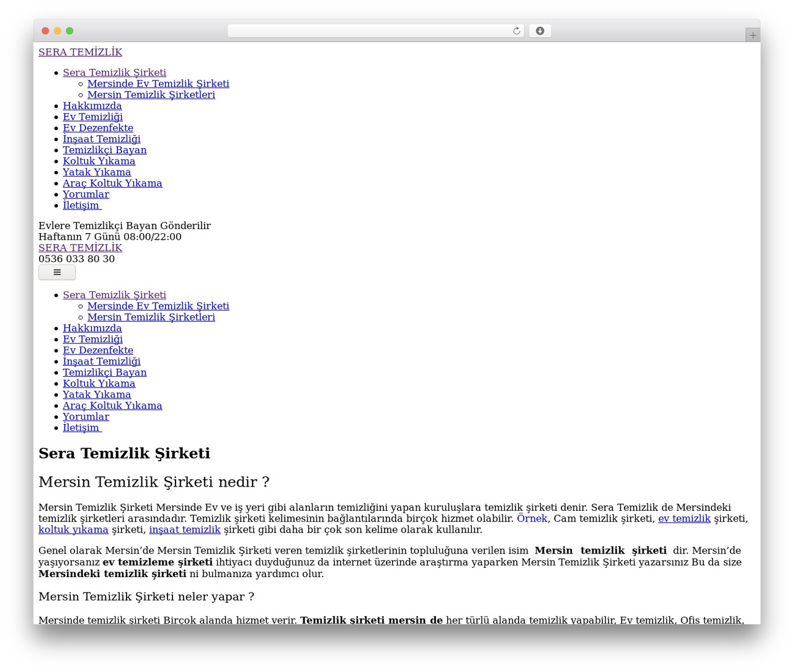Screen dimensions: 794x672
Task: Open Yorumlar in second menu
Action: click(x=86, y=417)
